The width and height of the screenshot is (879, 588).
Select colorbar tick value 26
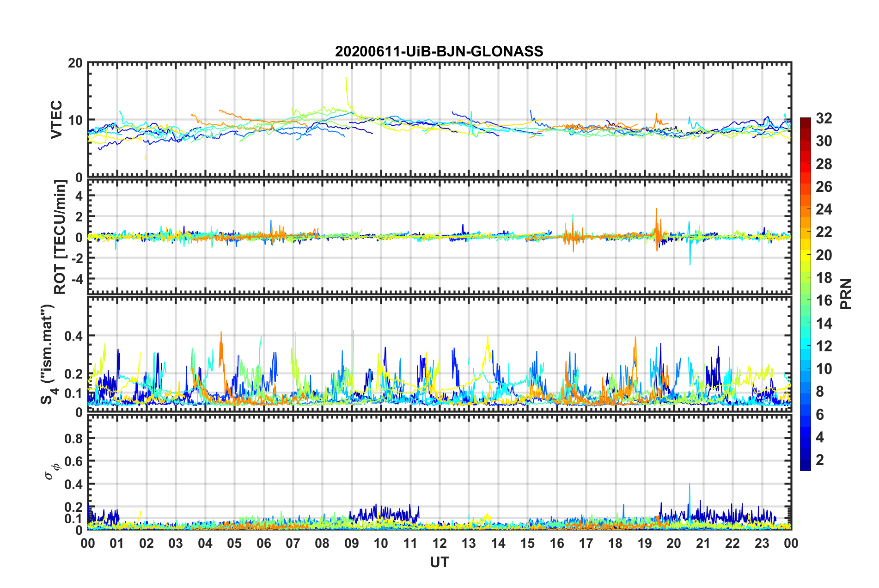point(824,187)
